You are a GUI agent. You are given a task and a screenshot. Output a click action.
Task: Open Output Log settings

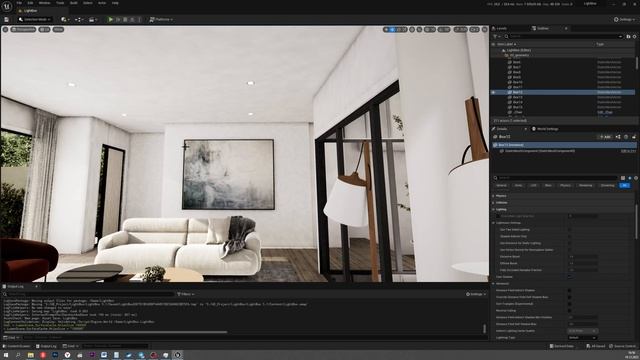476,294
